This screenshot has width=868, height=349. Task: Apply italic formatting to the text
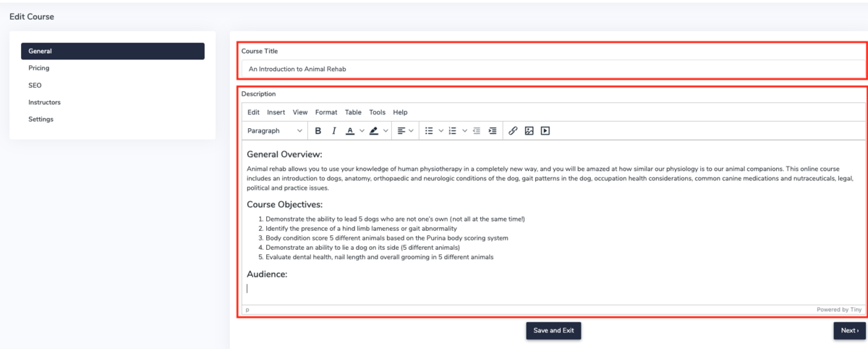click(x=333, y=131)
